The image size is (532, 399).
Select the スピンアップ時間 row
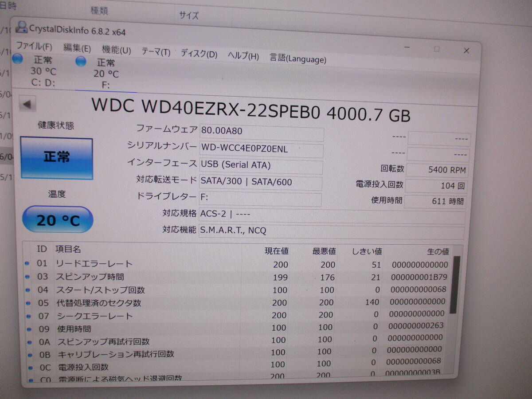(x=237, y=277)
